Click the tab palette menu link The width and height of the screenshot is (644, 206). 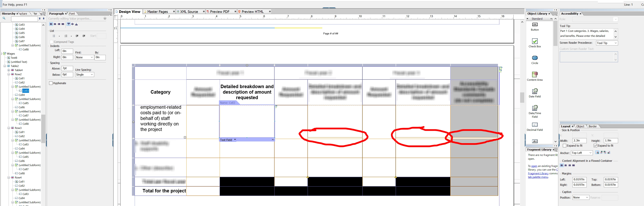pyautogui.click(x=538, y=177)
